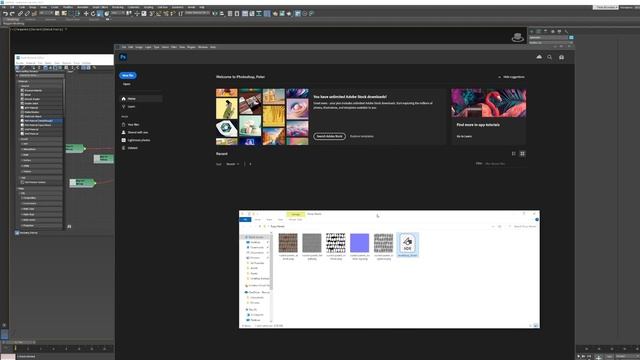Click the Go to Learn link
The height and width of the screenshot is (360, 640).
464,136
